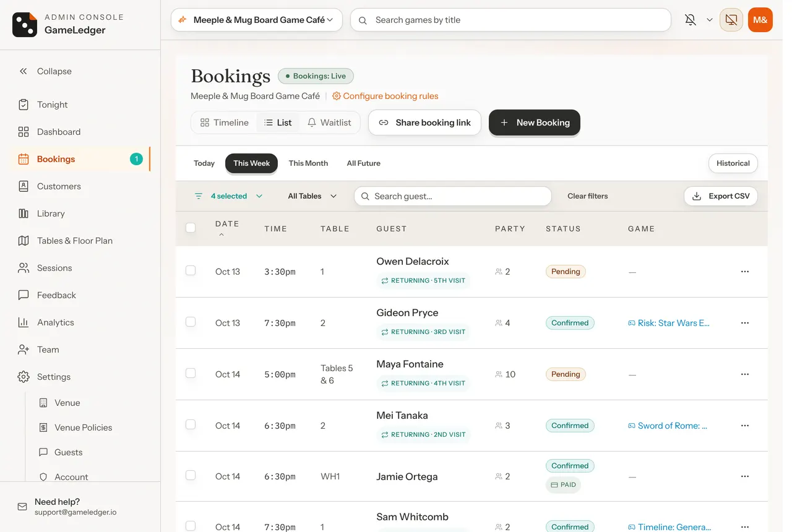Focus the Search games by title field

[510, 20]
